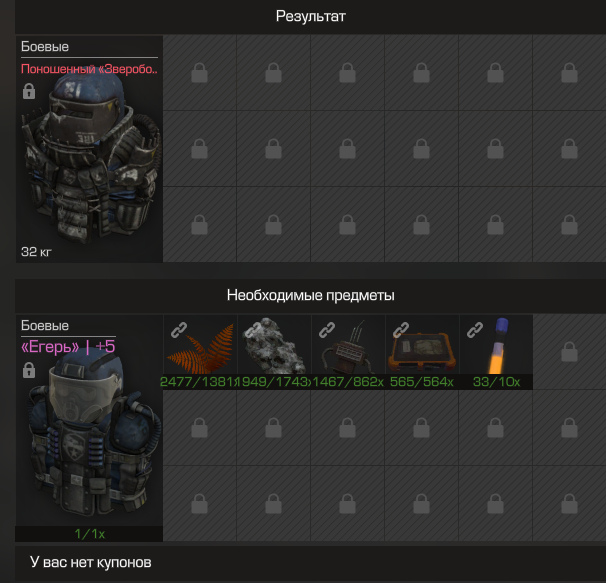Click the 1/1x counter under «Егерь»
Viewport: 606px width, 583px height.
89,534
